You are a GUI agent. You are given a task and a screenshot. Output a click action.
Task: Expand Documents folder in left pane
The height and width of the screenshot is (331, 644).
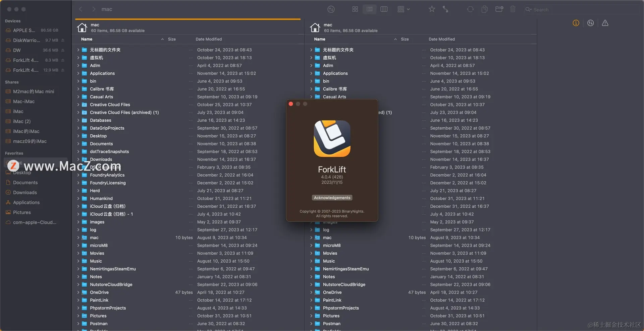(78, 144)
